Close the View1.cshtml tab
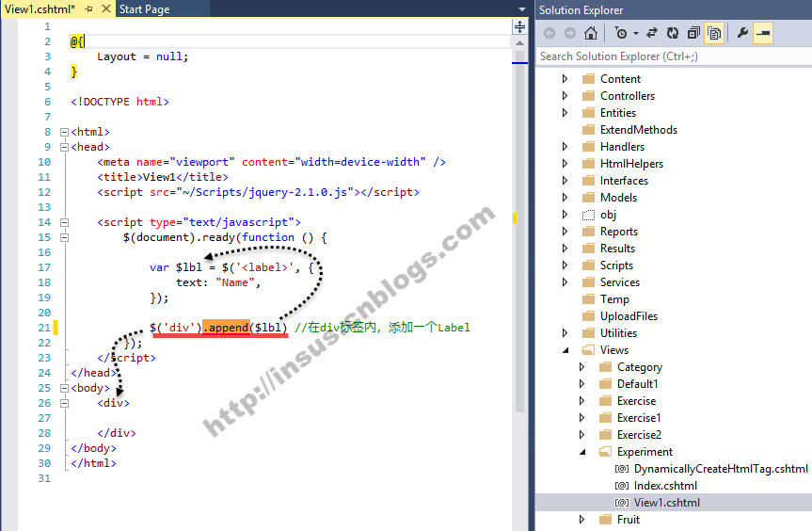 tap(104, 9)
